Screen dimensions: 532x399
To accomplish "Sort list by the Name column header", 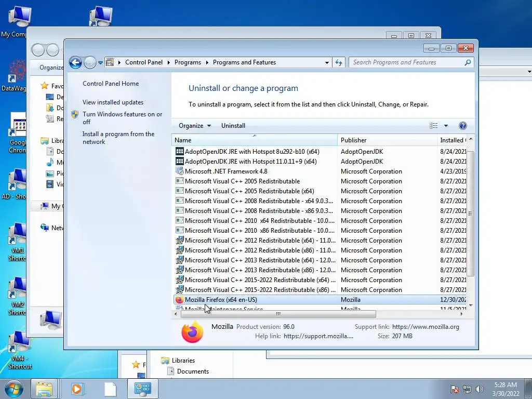I will pos(255,140).
